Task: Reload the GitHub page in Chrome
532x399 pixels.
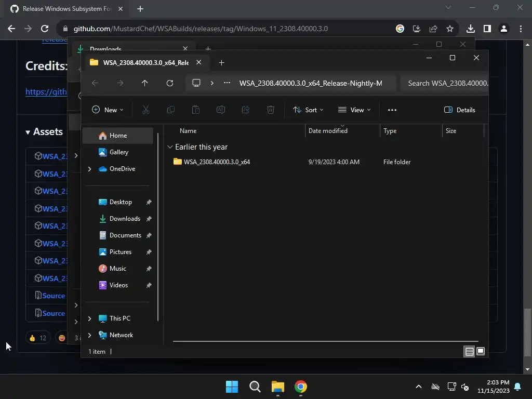Action: [45, 29]
